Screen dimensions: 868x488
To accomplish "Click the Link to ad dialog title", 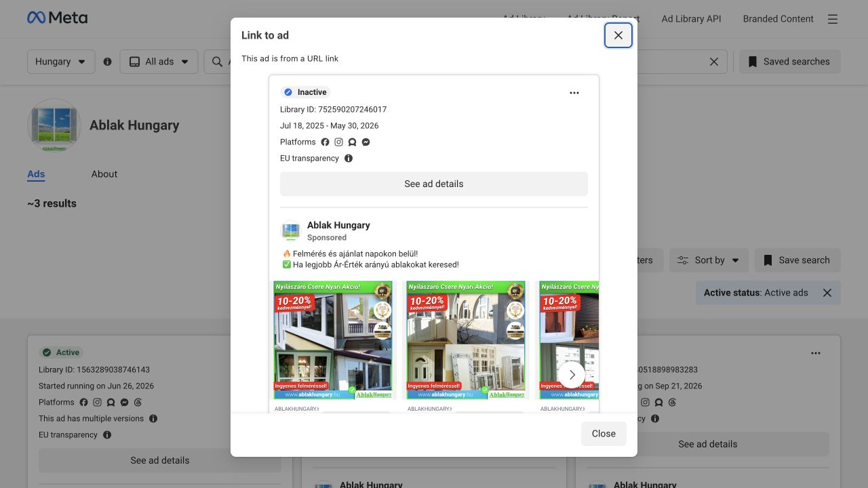I will 265,35.
